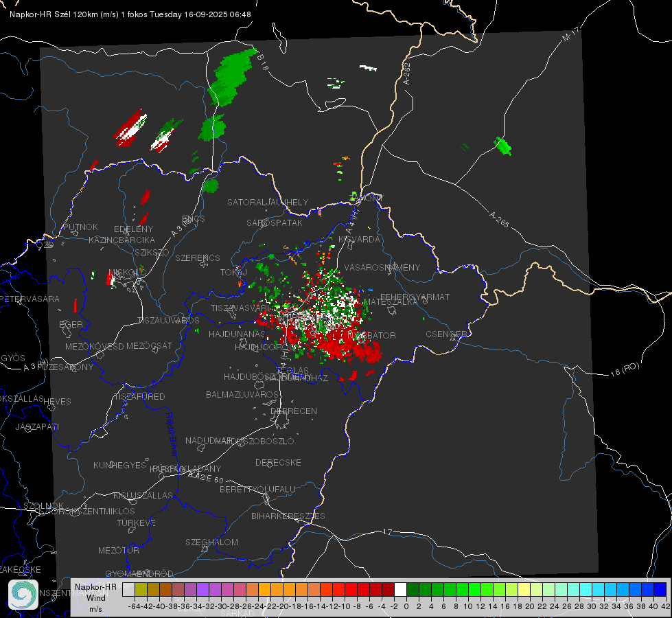Click the HAJDÚNÁNÁS town label
This screenshot has width=672, height=618.
(x=237, y=334)
